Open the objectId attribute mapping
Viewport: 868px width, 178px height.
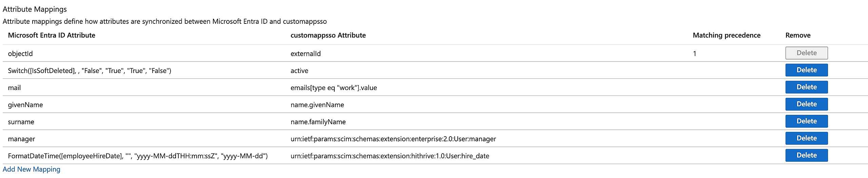click(x=20, y=54)
